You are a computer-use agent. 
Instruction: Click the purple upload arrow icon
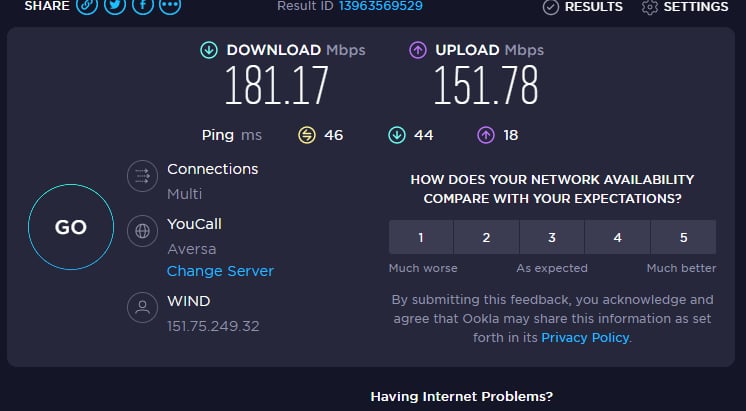click(418, 50)
